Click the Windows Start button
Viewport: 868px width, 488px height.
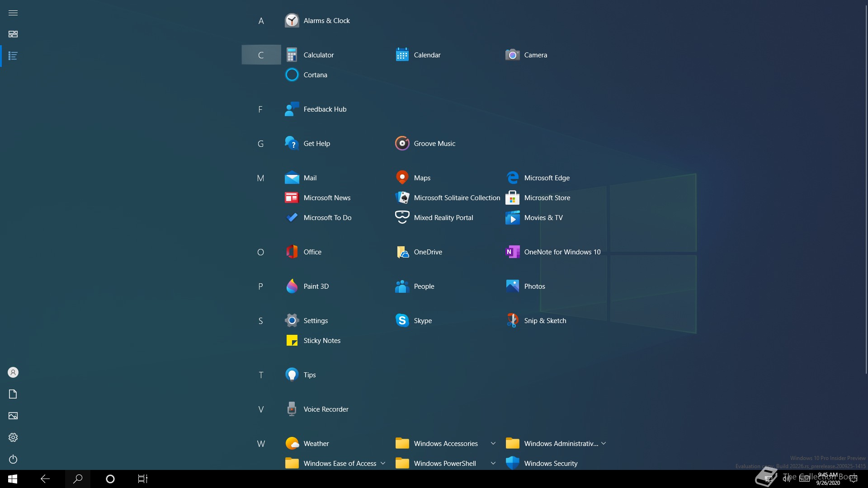13,479
